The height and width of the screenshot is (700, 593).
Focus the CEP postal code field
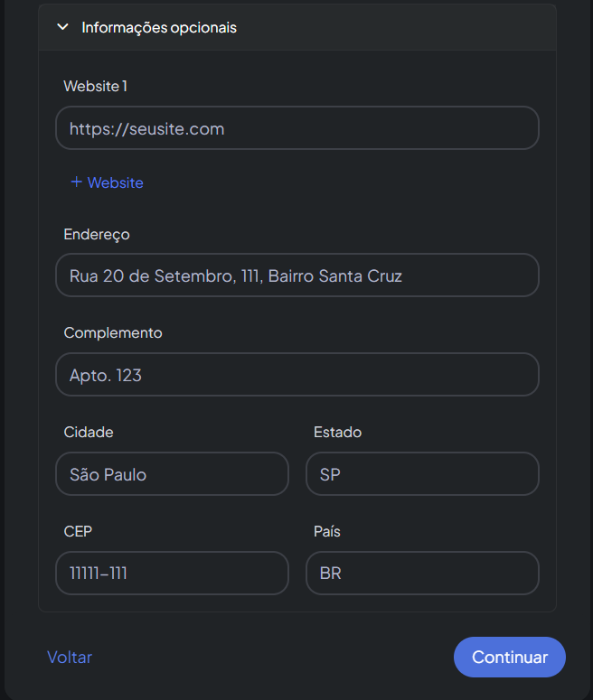[x=172, y=573]
